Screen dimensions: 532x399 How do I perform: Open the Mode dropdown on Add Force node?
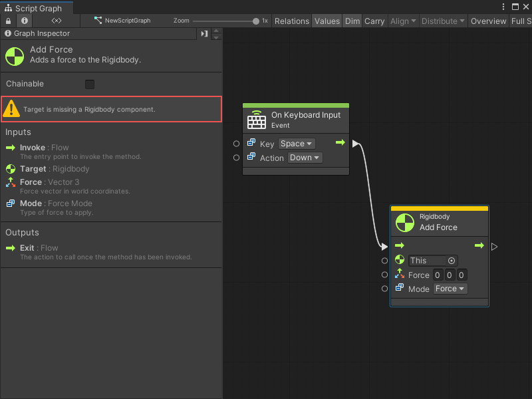(450, 288)
